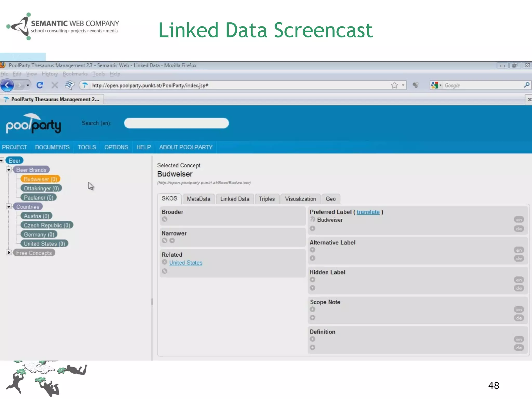The image size is (532, 399).
Task: Add German hidden label plus icon
Action: pos(312,288)
